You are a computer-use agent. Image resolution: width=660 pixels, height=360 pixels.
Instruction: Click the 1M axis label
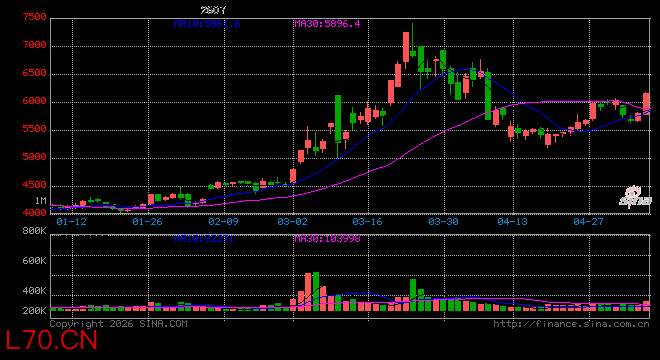pos(41,201)
